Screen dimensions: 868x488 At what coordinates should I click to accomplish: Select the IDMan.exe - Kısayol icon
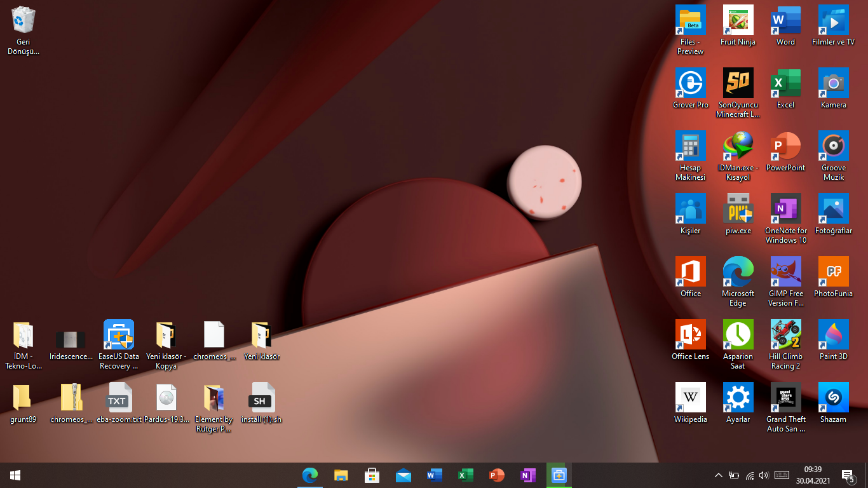(x=738, y=156)
